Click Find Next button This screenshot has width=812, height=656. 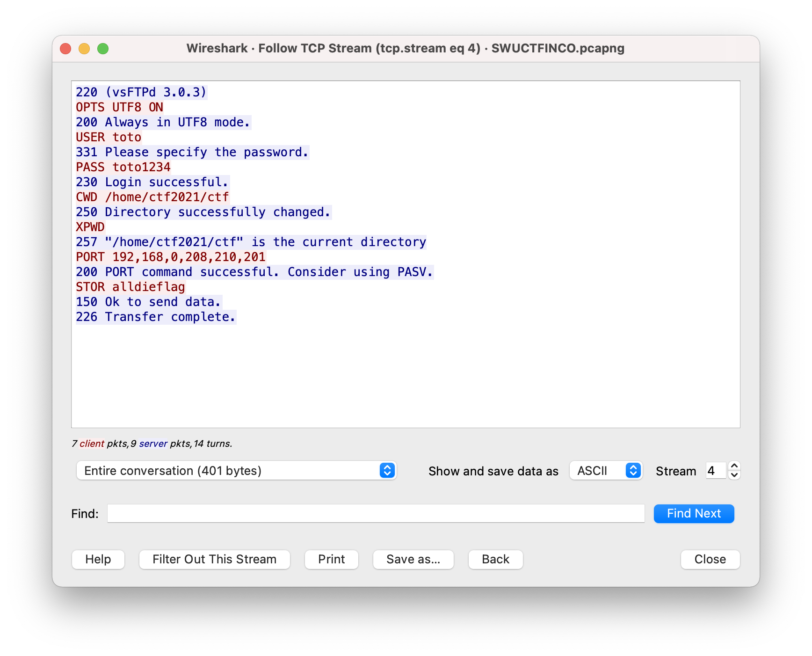(694, 513)
